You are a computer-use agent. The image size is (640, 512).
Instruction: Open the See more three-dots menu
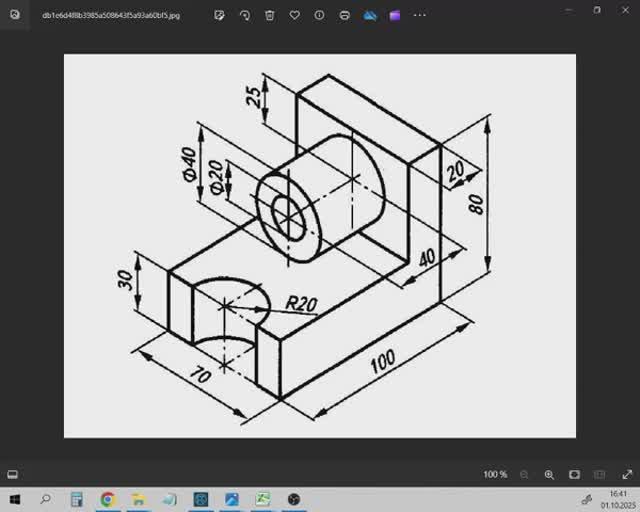(420, 16)
